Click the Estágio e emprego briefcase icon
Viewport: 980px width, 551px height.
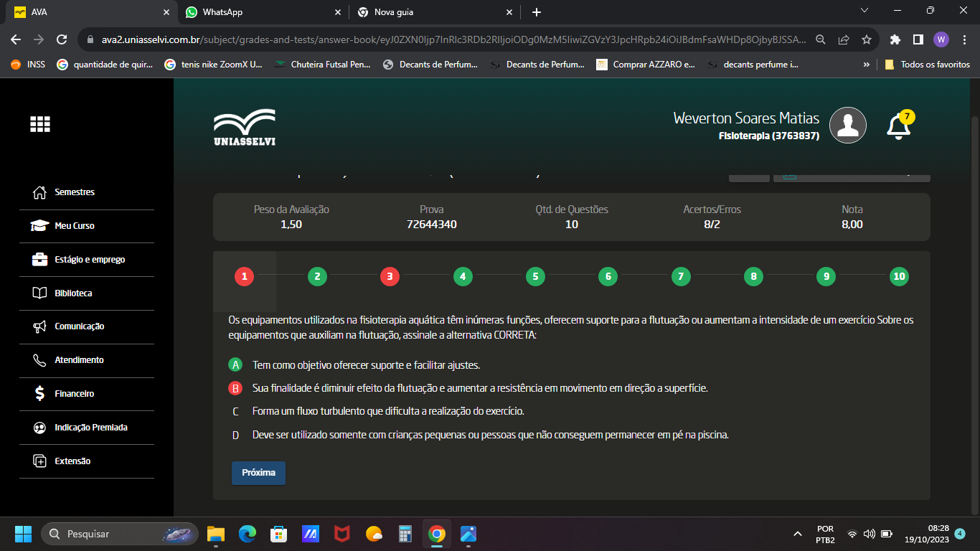click(x=40, y=260)
